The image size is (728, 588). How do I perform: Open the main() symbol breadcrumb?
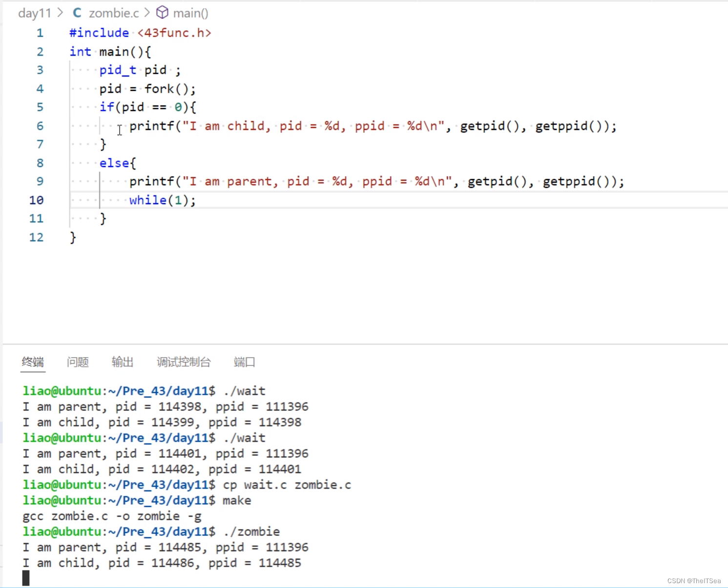tap(190, 13)
